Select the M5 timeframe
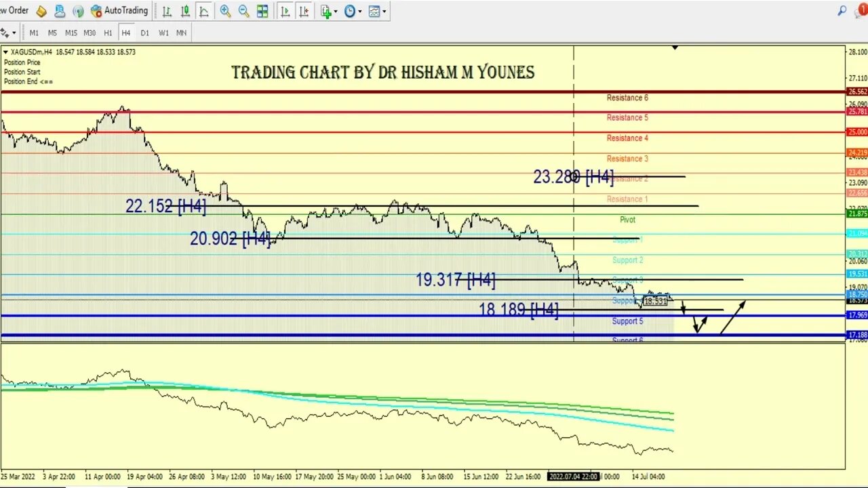This screenshot has width=868, height=488. [52, 33]
